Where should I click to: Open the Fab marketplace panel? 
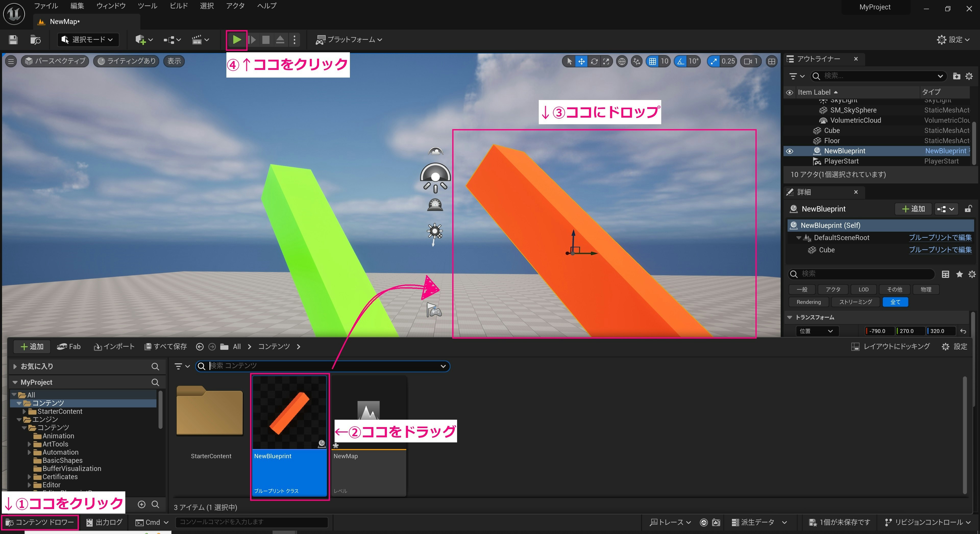tap(69, 346)
